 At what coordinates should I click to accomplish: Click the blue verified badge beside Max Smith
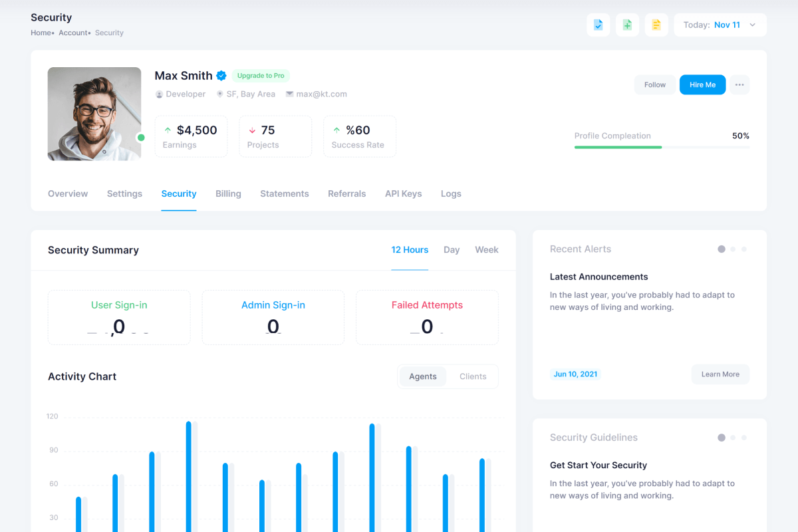(221, 76)
